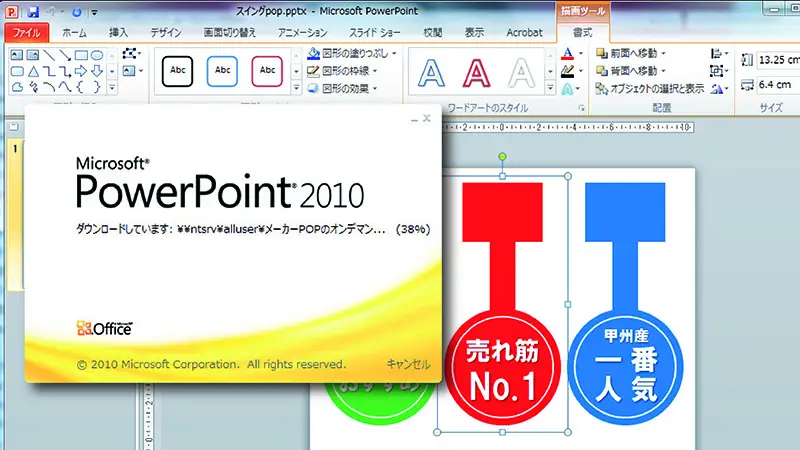Open the WordArt styles dialog launcher

(581, 108)
